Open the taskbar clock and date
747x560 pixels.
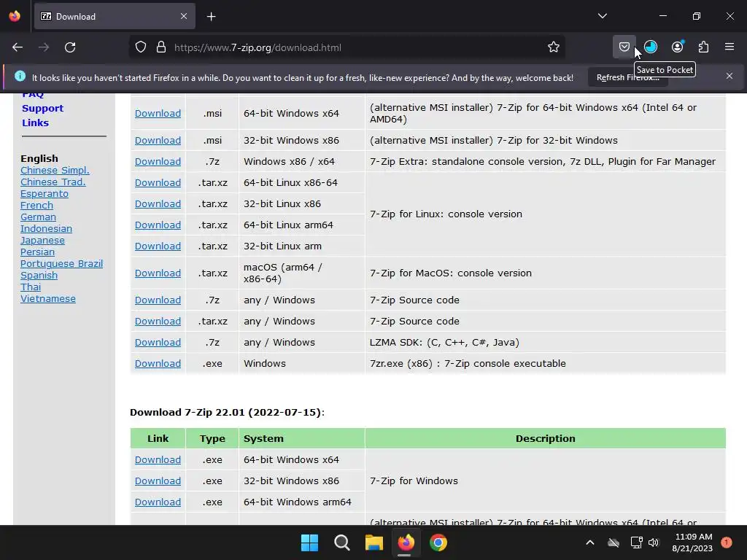pos(692,542)
